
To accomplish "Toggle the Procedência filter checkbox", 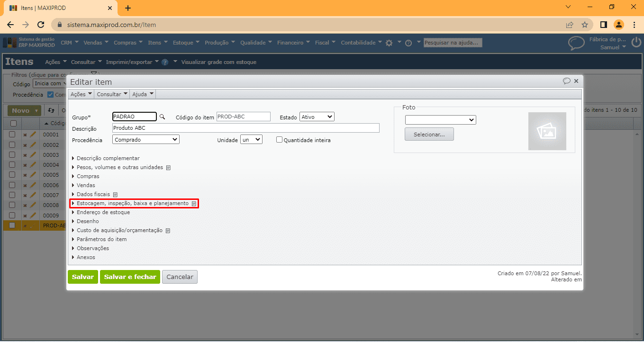I will (x=51, y=95).
